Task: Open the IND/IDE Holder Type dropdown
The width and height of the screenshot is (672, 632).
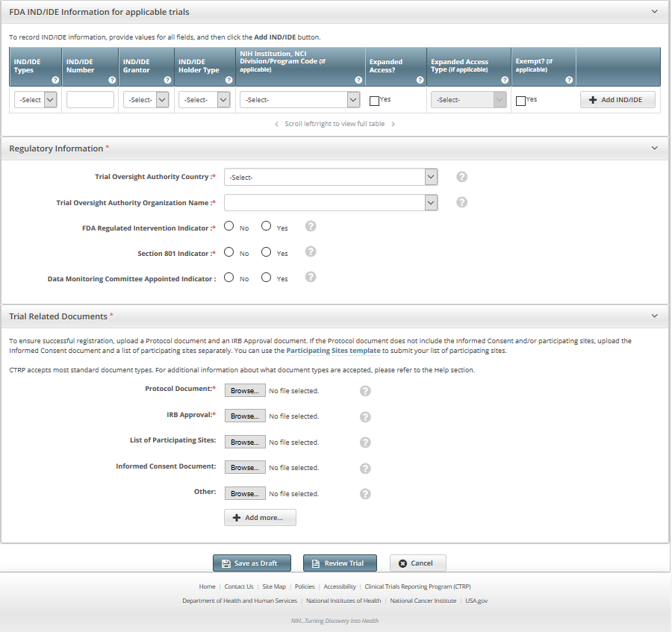Action: (x=205, y=100)
